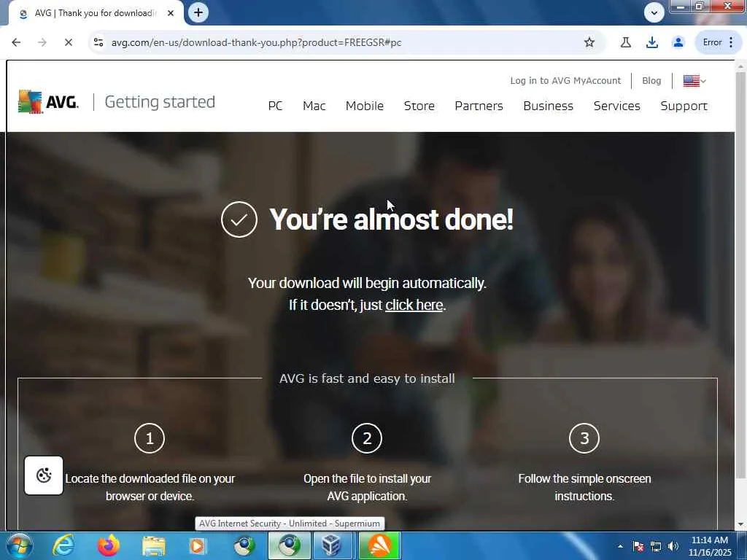Viewport: 747px width, 560px height.
Task: Go back to the previous page
Action: [x=16, y=42]
